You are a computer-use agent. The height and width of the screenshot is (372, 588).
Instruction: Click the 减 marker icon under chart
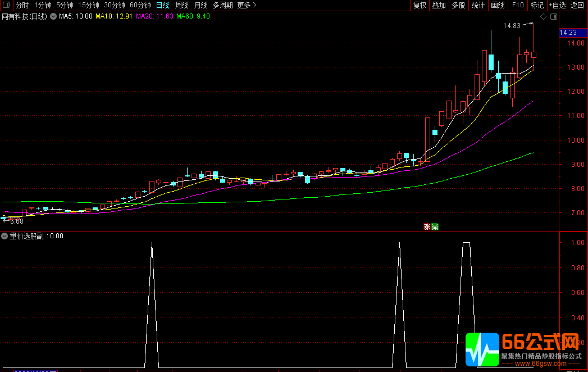[435, 227]
